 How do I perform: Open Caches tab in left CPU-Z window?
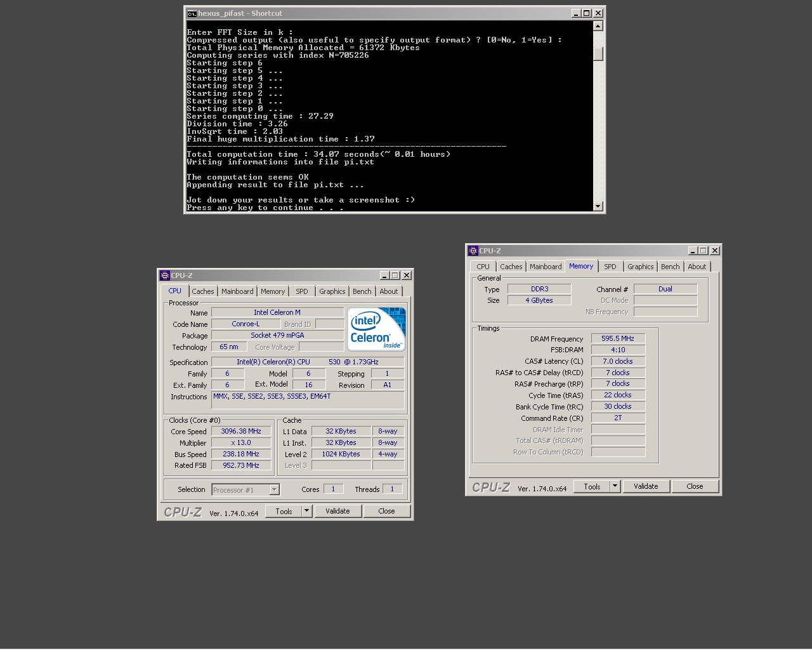click(203, 291)
